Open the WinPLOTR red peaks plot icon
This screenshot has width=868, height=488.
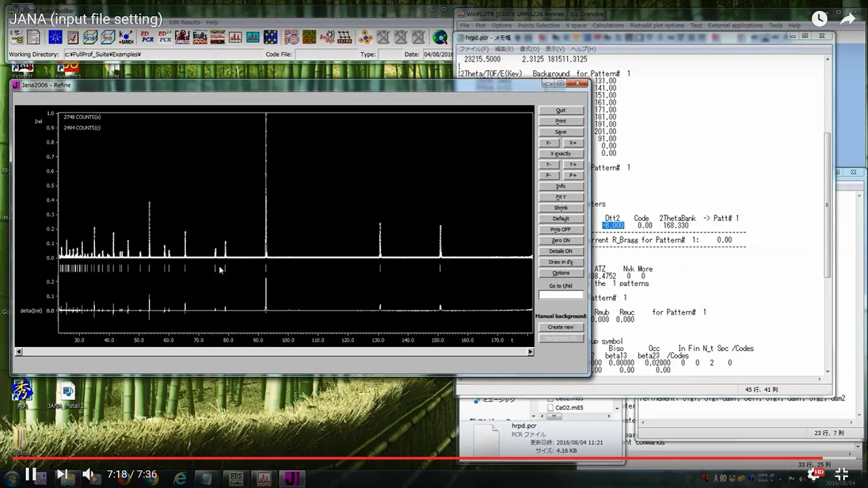235,37
